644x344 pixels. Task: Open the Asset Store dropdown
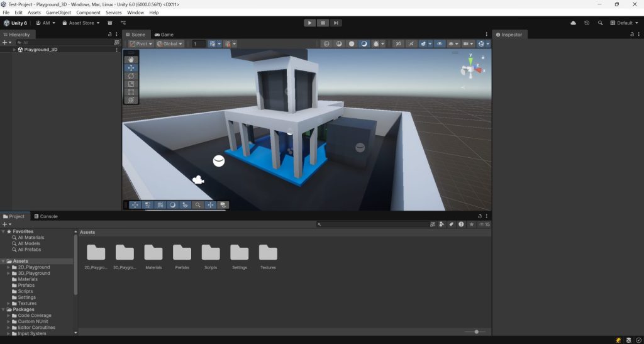click(x=81, y=23)
